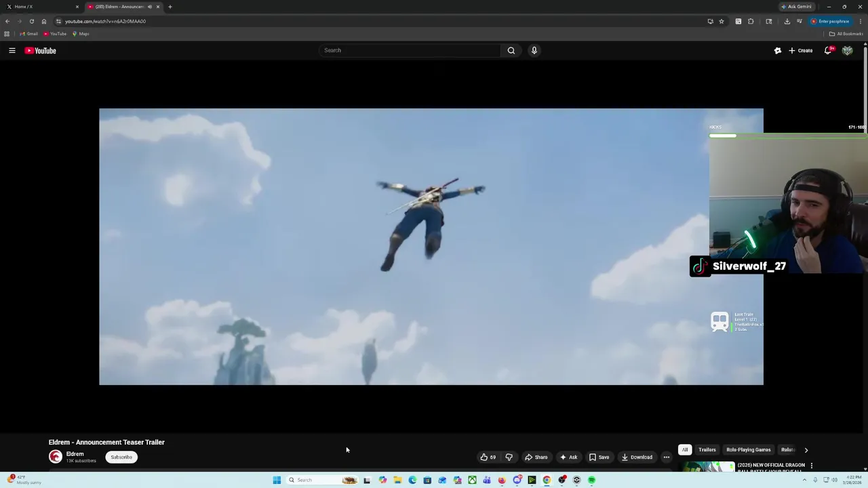
Task: Click the search magnifier button
Action: (x=511, y=50)
